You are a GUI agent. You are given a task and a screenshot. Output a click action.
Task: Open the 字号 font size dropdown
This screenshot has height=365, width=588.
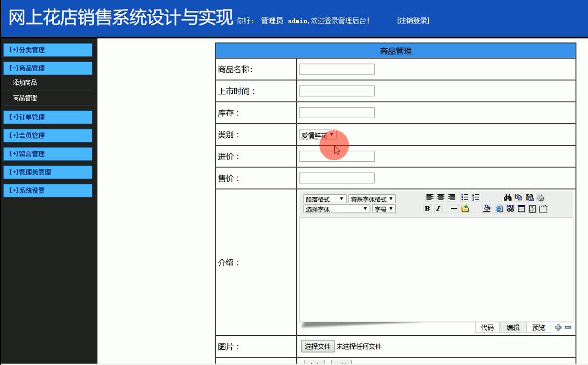pyautogui.click(x=384, y=209)
